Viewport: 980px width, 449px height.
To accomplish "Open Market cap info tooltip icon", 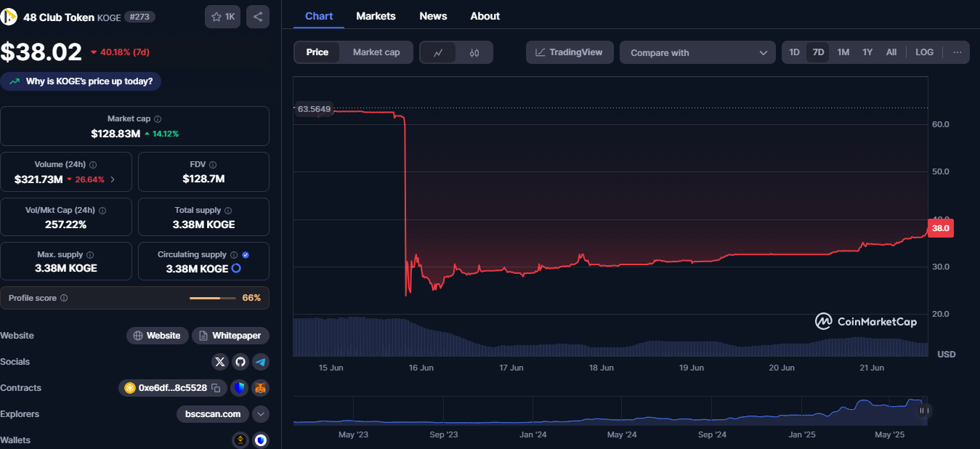I will pyautogui.click(x=158, y=119).
